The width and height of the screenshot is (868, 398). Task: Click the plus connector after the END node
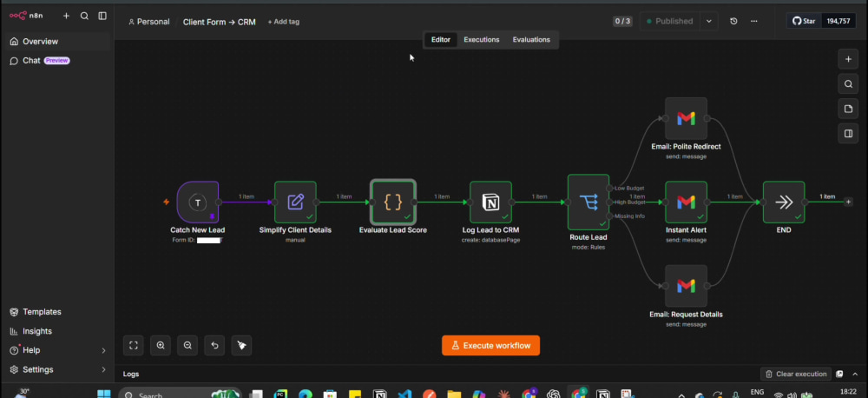(848, 202)
